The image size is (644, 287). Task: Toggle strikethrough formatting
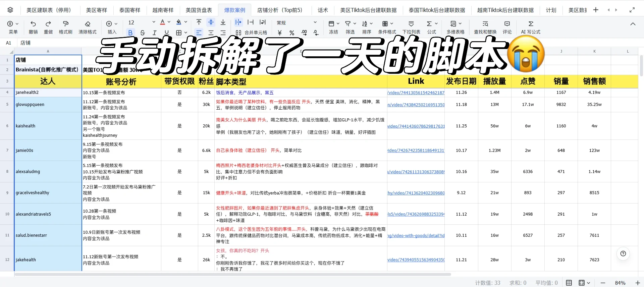(143, 33)
